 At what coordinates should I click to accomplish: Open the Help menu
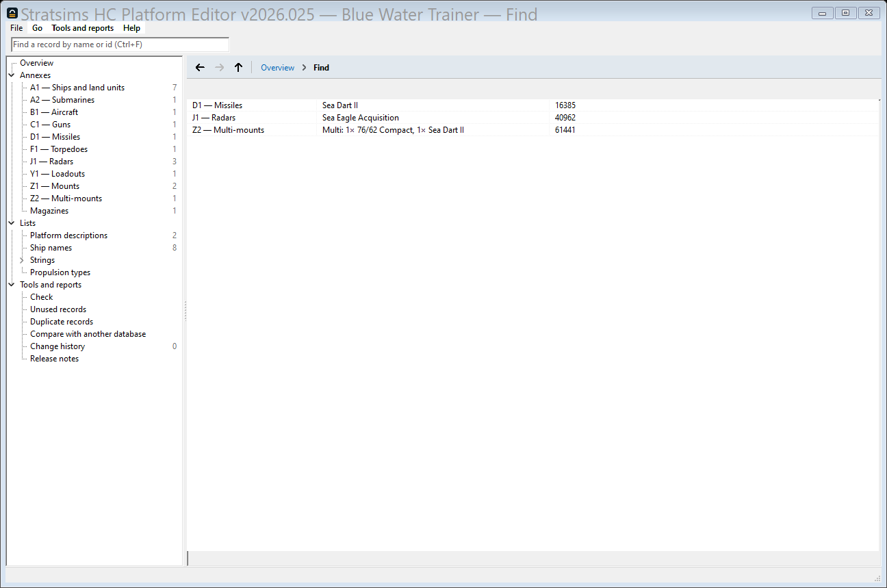click(131, 28)
